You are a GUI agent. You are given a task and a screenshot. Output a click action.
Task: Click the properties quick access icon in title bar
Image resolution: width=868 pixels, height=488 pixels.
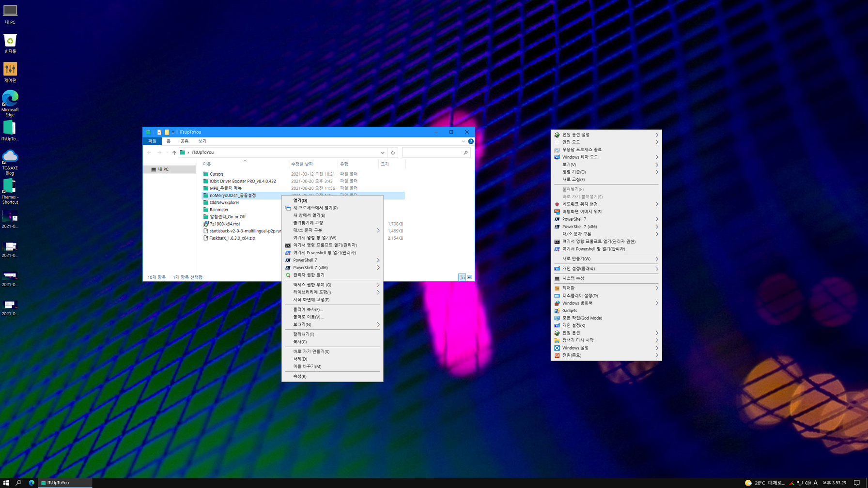point(159,132)
